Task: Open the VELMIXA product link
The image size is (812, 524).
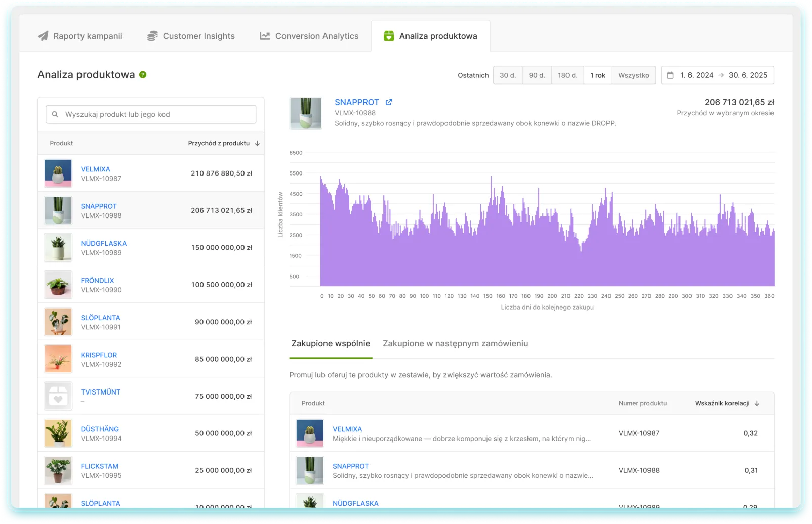Action: coord(95,169)
